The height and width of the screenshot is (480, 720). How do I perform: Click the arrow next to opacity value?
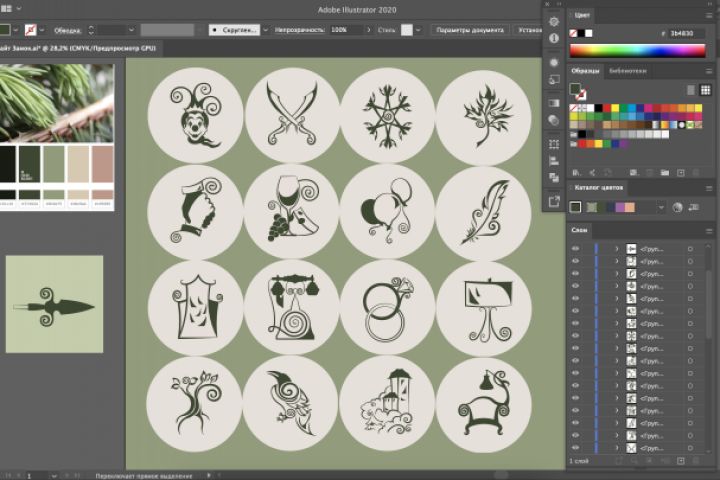click(369, 30)
